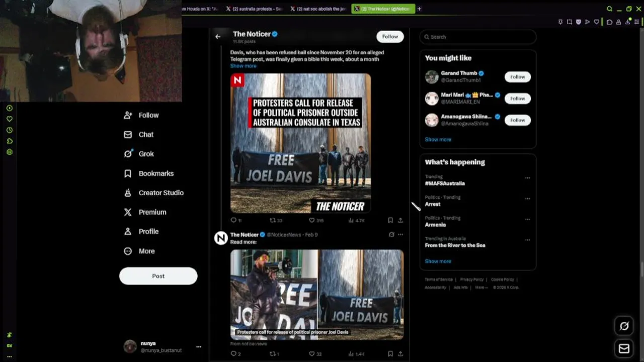Image resolution: width=644 pixels, height=362 pixels.
Task: Open @NoticerNews handle on Feb 9 post
Action: tap(284, 235)
